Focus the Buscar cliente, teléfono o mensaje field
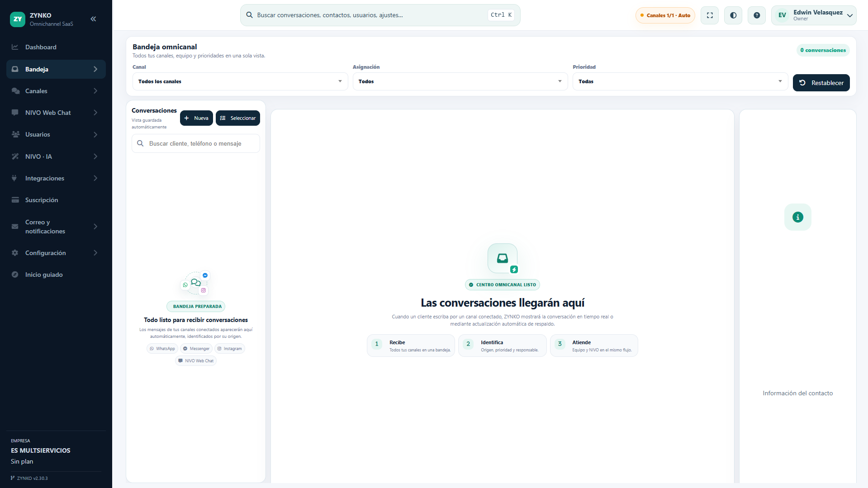The width and height of the screenshot is (868, 488). click(196, 143)
